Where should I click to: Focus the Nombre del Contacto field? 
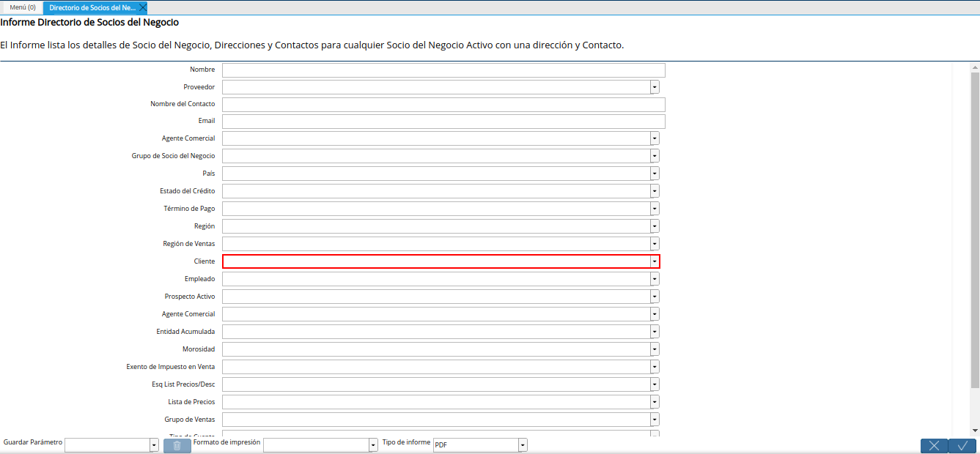(x=443, y=104)
